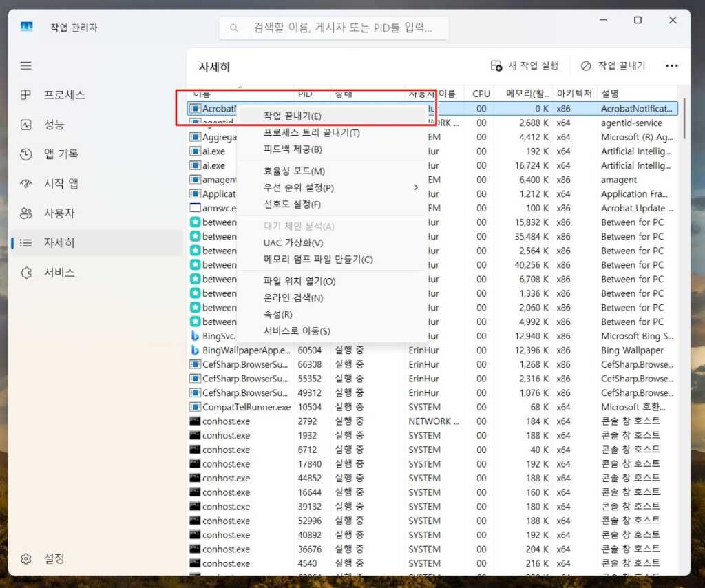The width and height of the screenshot is (705, 588).
Task: Open the 서비스 (Services) page
Action: coord(59,272)
